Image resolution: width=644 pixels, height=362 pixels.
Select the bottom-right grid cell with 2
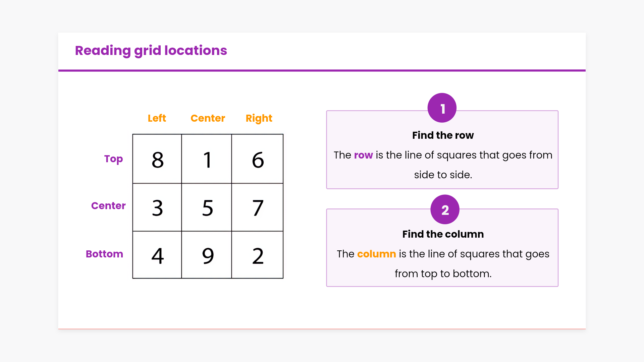pyautogui.click(x=257, y=255)
